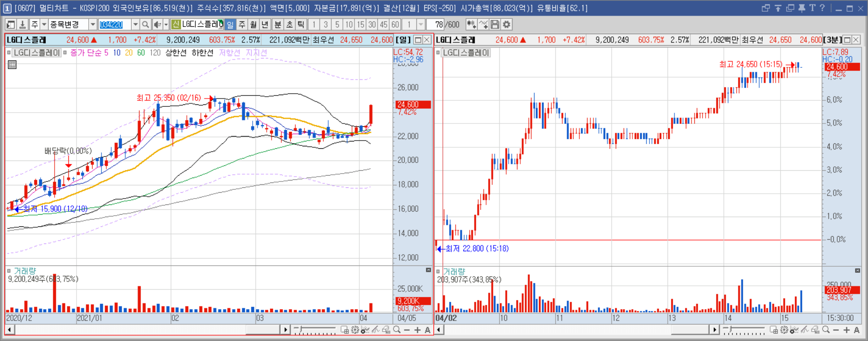Open the 주 type dropdown arrow

[44, 24]
